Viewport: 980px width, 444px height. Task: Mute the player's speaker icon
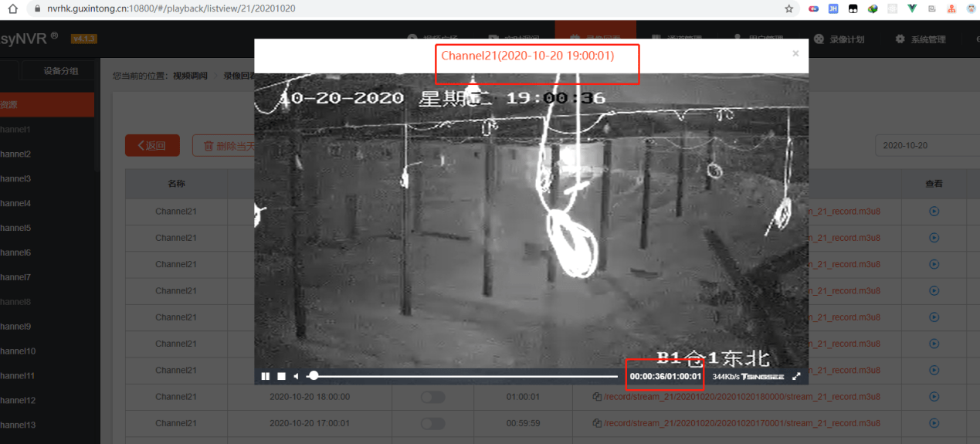pyautogui.click(x=296, y=376)
